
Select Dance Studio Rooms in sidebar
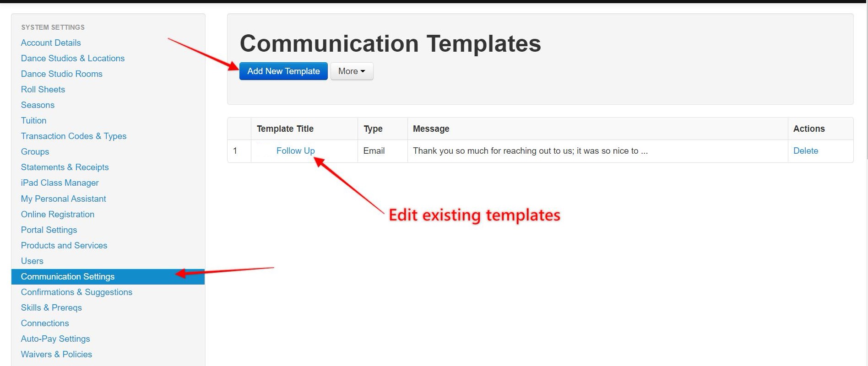61,74
